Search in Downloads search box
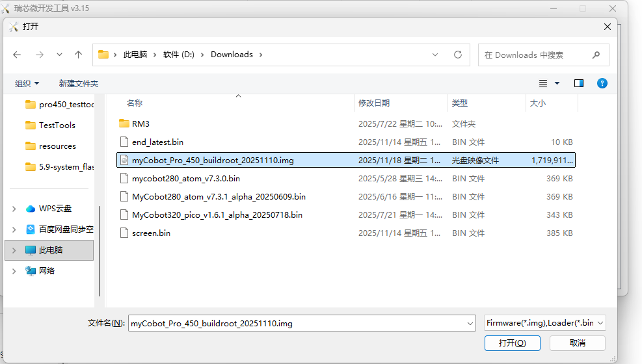The image size is (642, 364). point(537,55)
